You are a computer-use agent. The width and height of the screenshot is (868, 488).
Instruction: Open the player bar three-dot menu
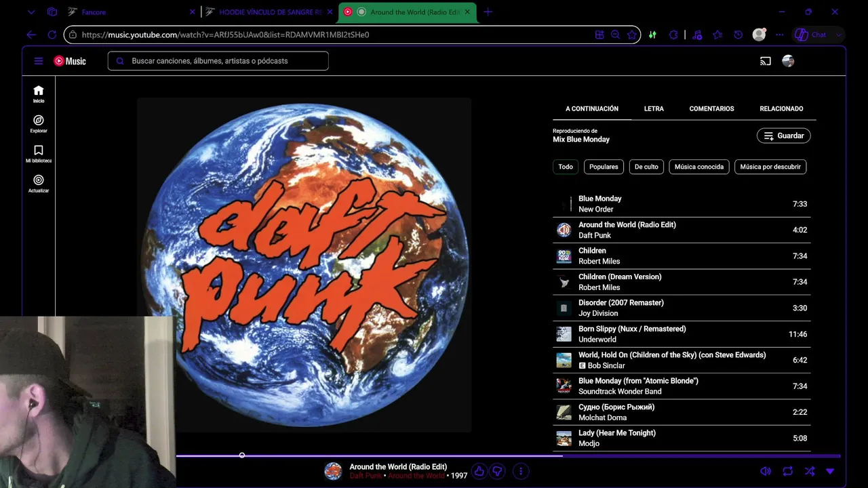click(x=521, y=471)
